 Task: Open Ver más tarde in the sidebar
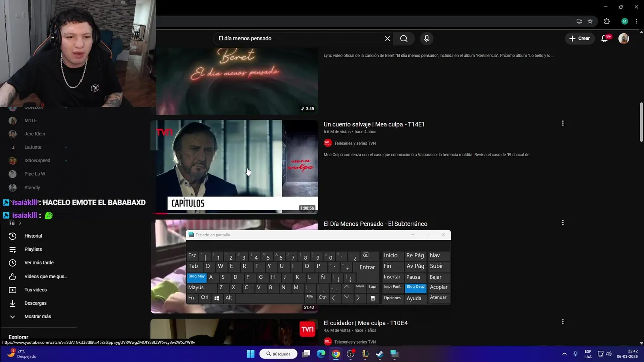click(x=39, y=263)
